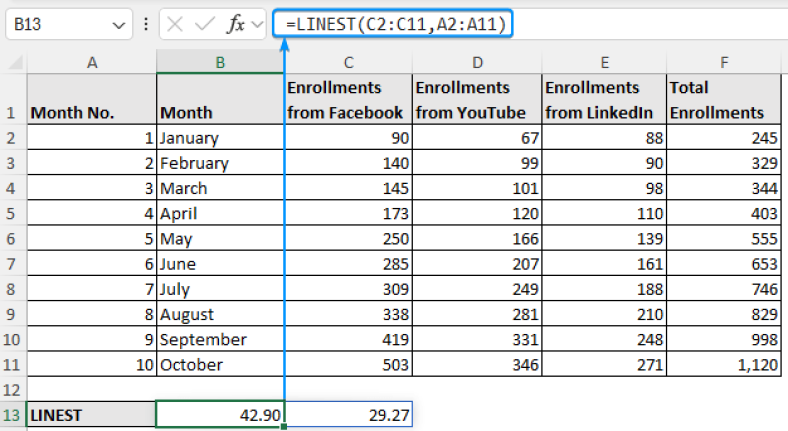Viewport: 788px width, 431px height.
Task: Click total enrollments value 998
Action: 724,339
